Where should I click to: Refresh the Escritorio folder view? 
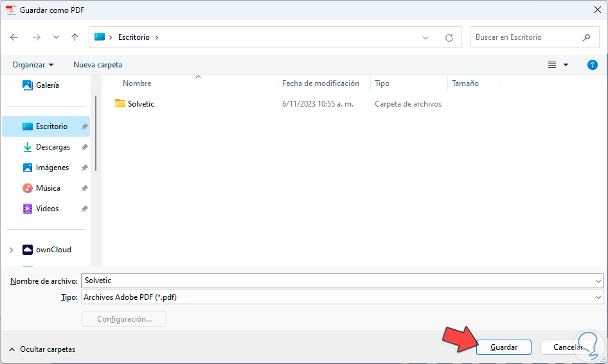449,38
